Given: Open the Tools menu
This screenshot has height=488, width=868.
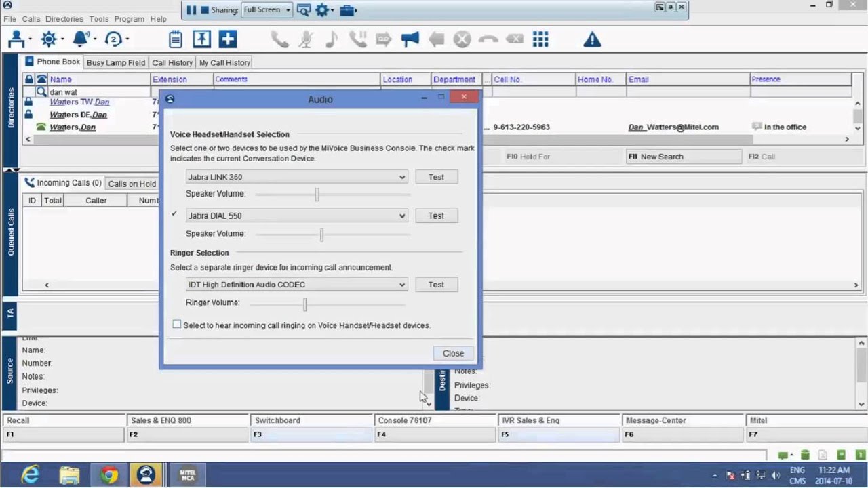Looking at the screenshot, I should 99,19.
